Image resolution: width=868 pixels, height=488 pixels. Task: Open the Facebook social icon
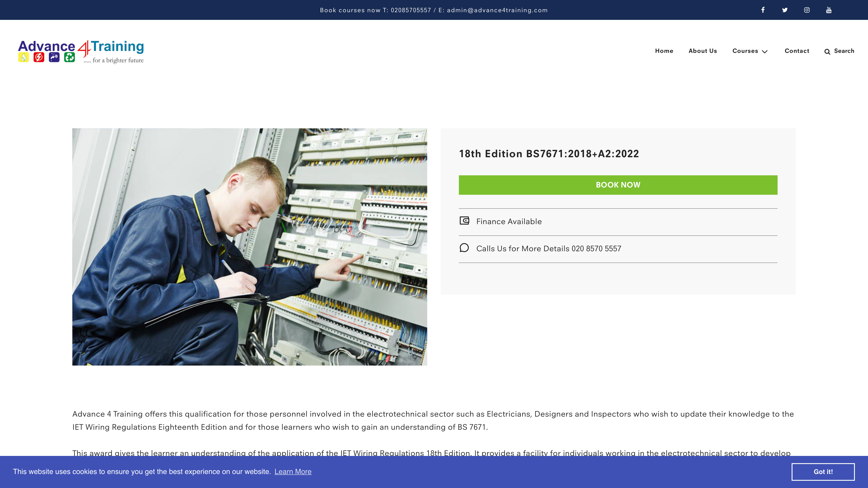coord(763,10)
